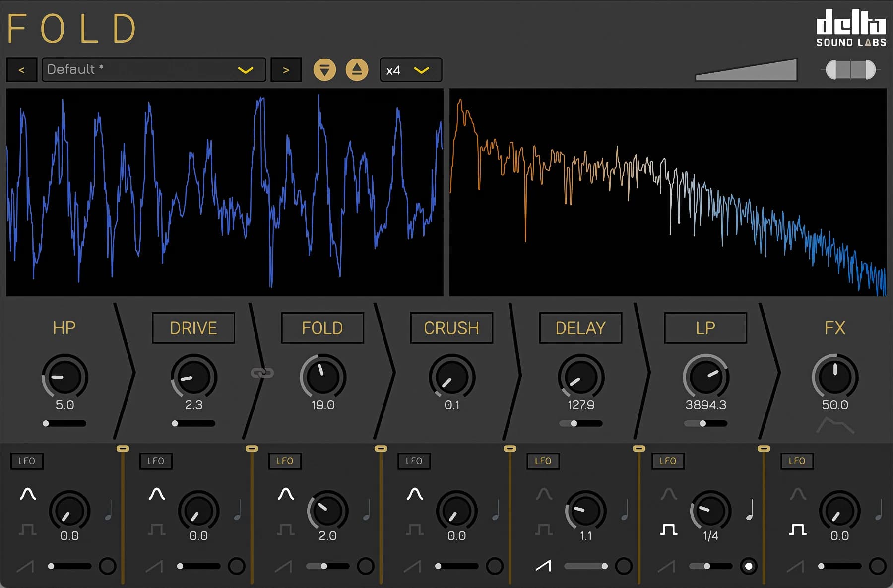Click the chain link icon between Drive and Fold
893x588 pixels.
[262, 373]
